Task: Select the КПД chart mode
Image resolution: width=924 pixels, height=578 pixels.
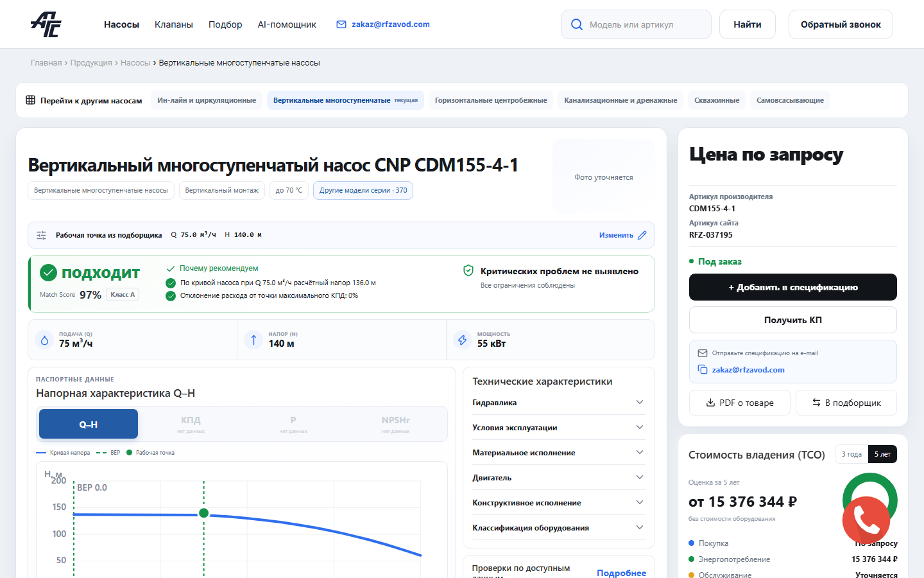Action: click(191, 424)
